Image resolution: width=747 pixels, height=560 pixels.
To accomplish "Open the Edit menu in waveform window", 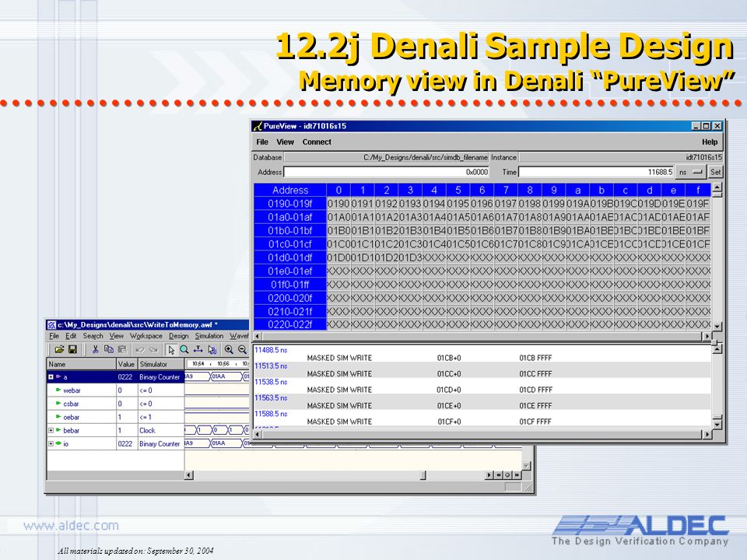I will click(71, 336).
